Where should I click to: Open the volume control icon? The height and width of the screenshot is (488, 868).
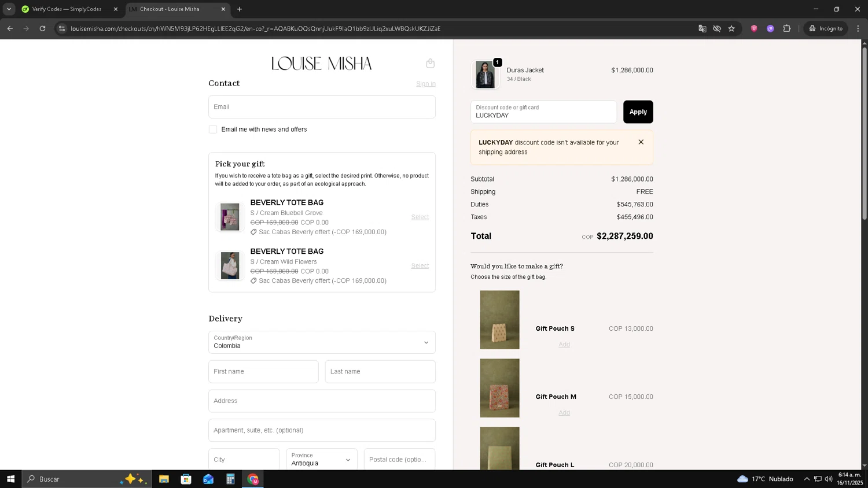coord(829,479)
